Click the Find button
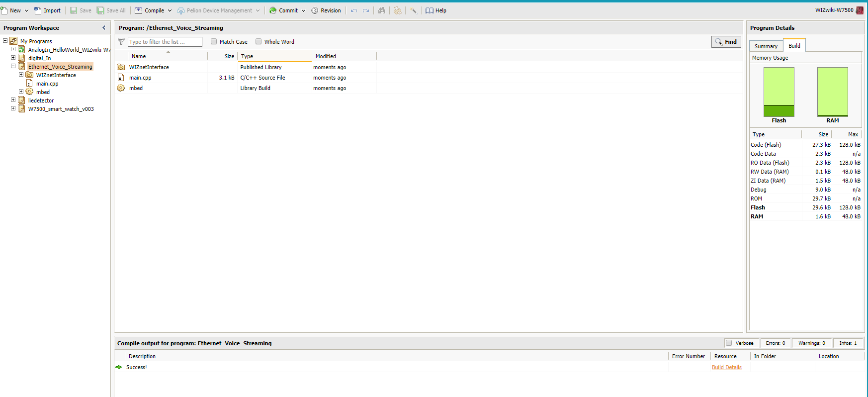 (x=726, y=42)
